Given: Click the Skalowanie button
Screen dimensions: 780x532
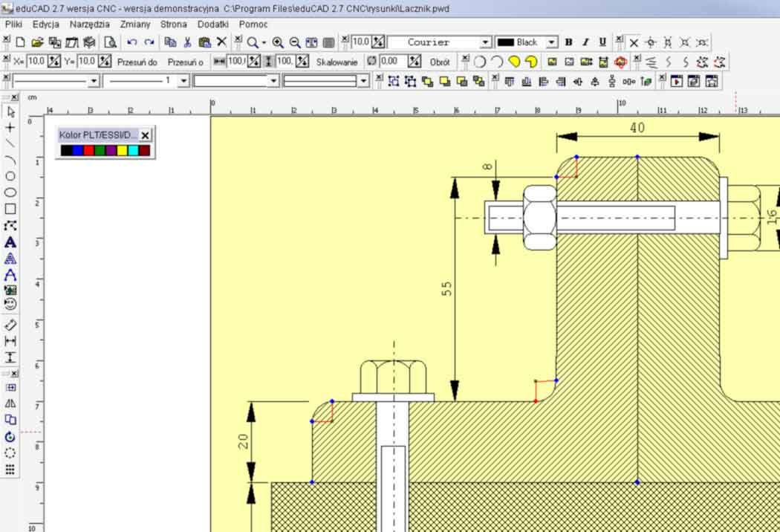Looking at the screenshot, I should 337,62.
